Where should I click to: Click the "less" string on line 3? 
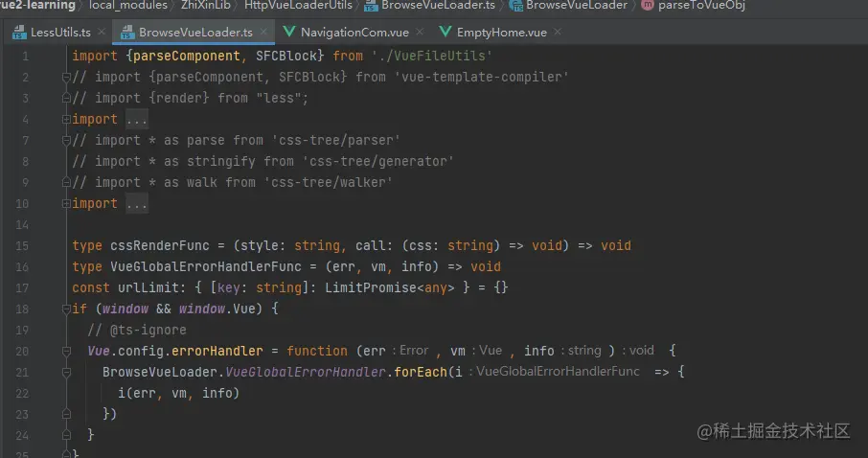click(x=279, y=98)
